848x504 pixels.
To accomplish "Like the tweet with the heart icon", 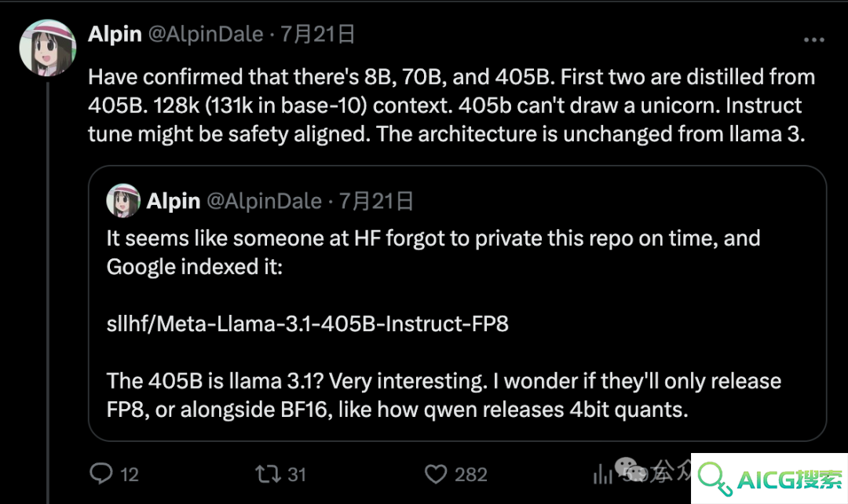I will tap(435, 474).
